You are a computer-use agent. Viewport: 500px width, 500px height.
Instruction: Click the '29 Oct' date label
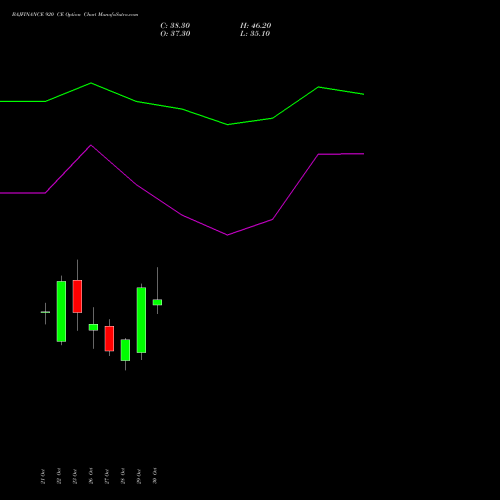pos(139,476)
